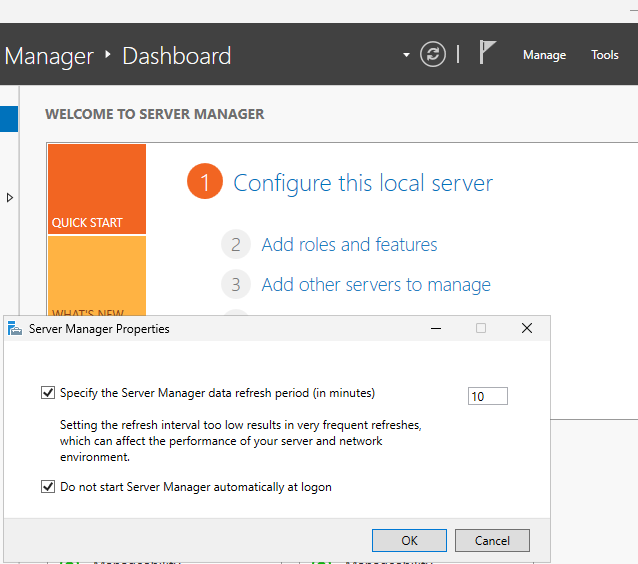Select the QUICK START tile
Image resolution: width=638 pixels, height=564 pixels.
(x=97, y=190)
